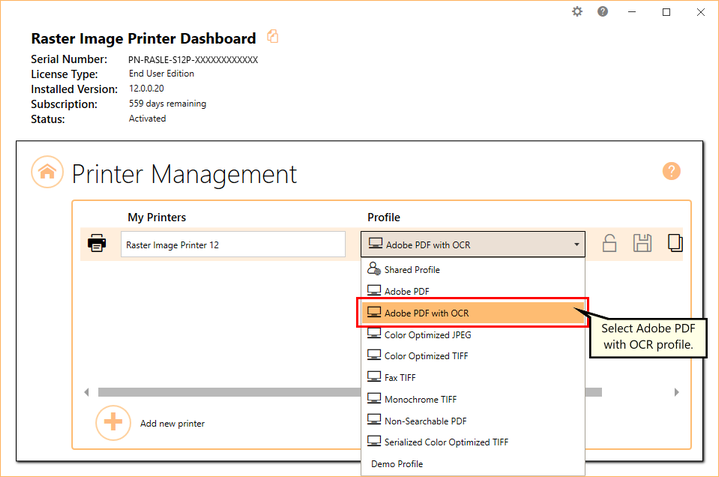This screenshot has width=719, height=477.
Task: Click the printer icon for Raster Image Printer 12
Action: pyautogui.click(x=97, y=243)
